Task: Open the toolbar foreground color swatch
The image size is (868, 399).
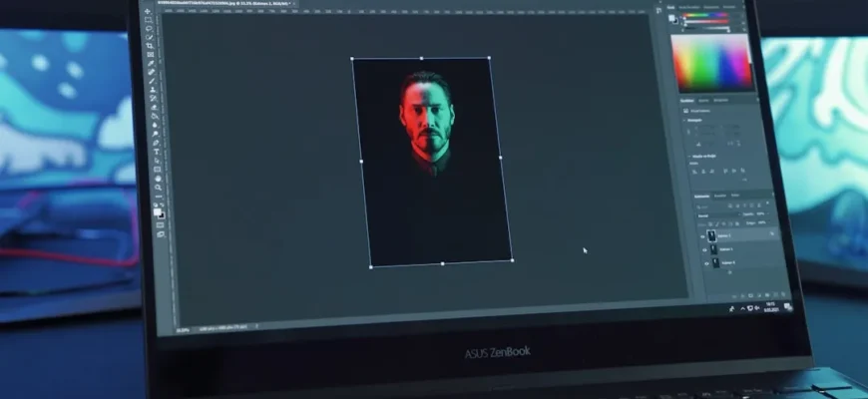Action: [157, 211]
